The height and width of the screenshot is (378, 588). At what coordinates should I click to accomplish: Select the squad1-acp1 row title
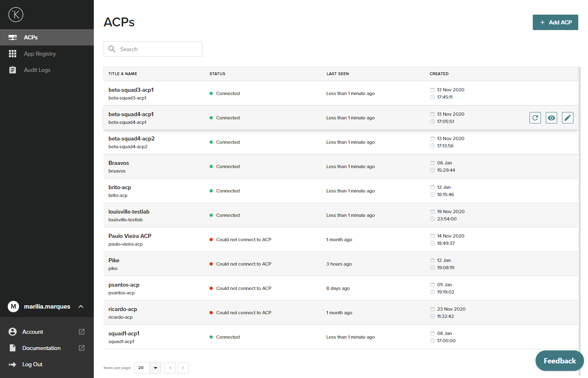(124, 333)
